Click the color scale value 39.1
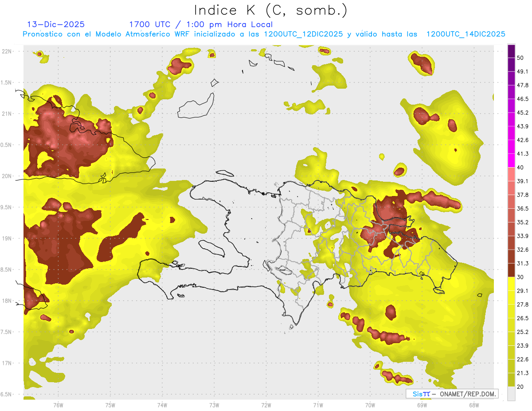This screenshot has height=411, width=532. 523,181
